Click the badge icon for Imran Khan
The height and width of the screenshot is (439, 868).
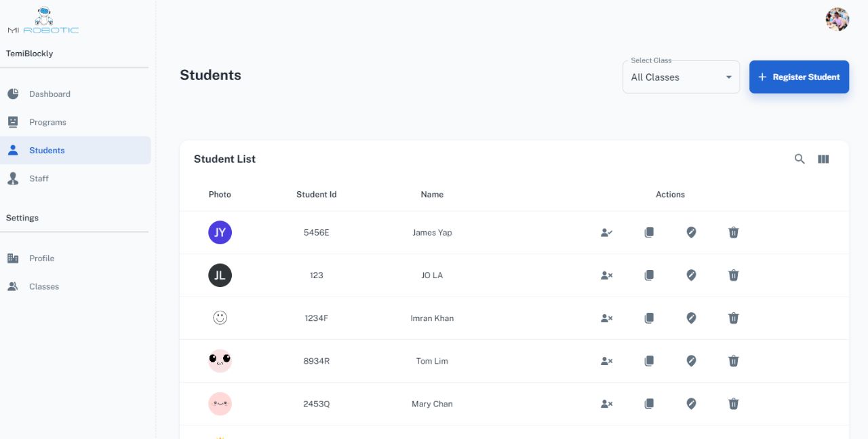pos(691,318)
